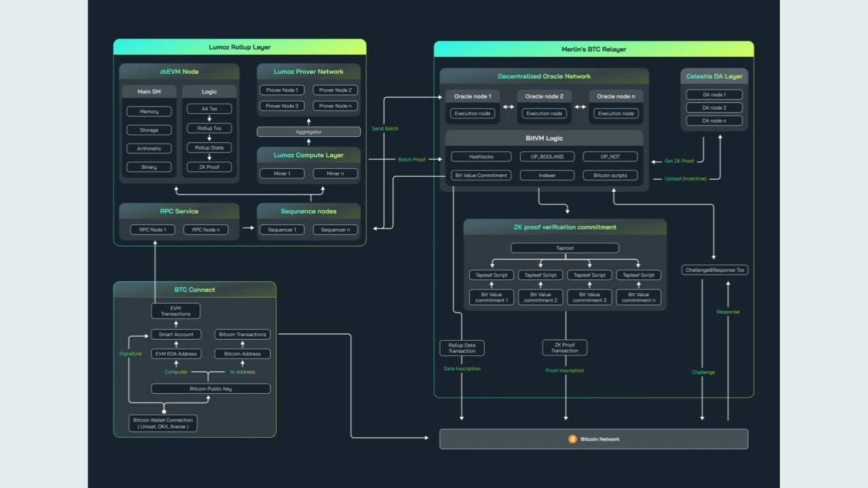Image resolution: width=868 pixels, height=488 pixels.
Task: Select the 'Rollup Data Transaction' box
Action: (x=462, y=348)
